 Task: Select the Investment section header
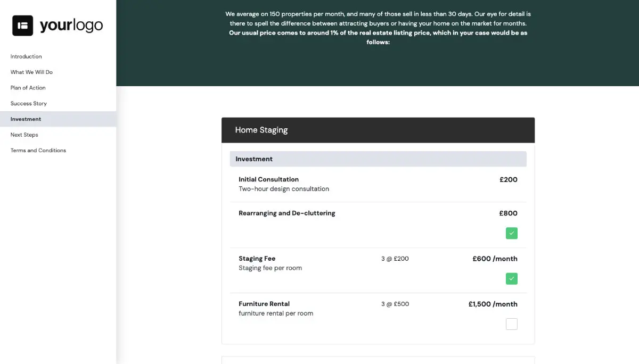378,159
